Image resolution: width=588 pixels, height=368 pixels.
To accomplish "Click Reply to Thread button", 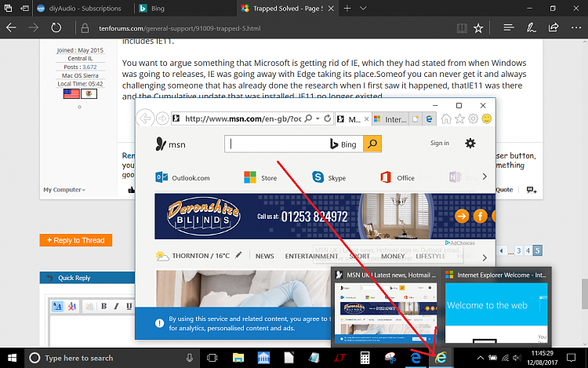I will click(x=76, y=240).
